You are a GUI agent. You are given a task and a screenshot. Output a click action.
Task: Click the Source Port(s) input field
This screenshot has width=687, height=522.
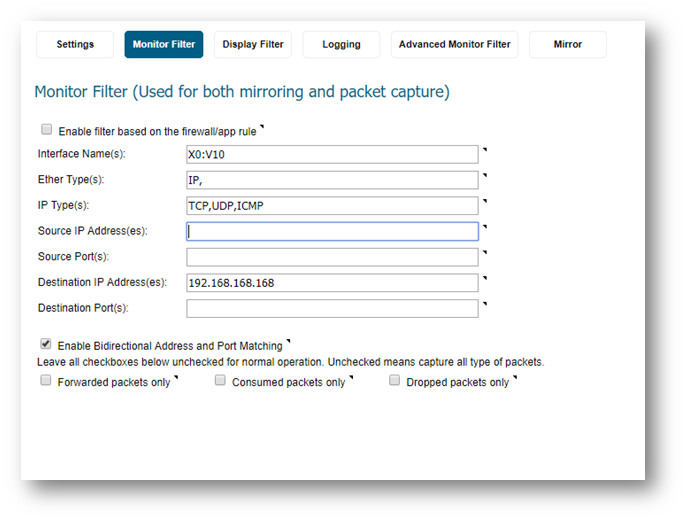point(332,257)
